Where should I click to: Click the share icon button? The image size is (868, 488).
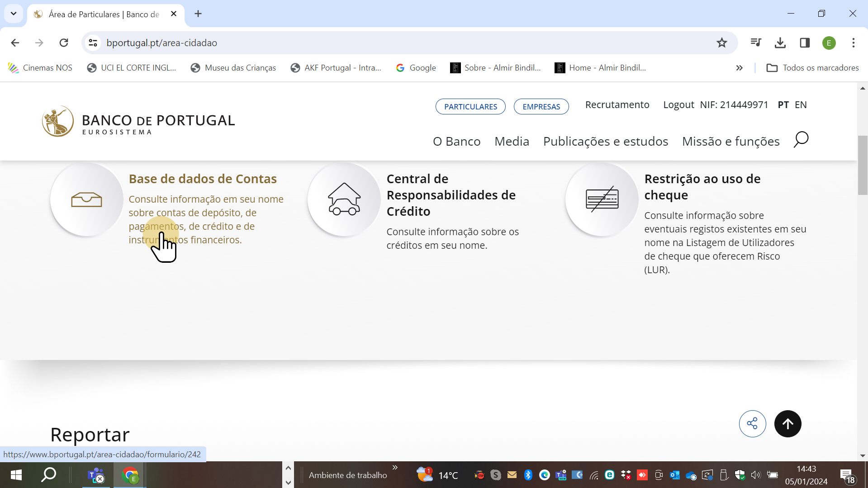coord(752,424)
